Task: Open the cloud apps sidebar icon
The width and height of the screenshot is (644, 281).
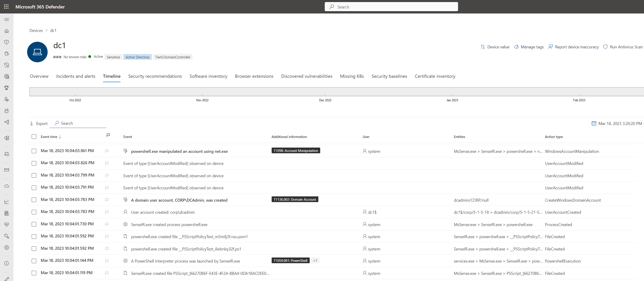Action: pyautogui.click(x=7, y=186)
